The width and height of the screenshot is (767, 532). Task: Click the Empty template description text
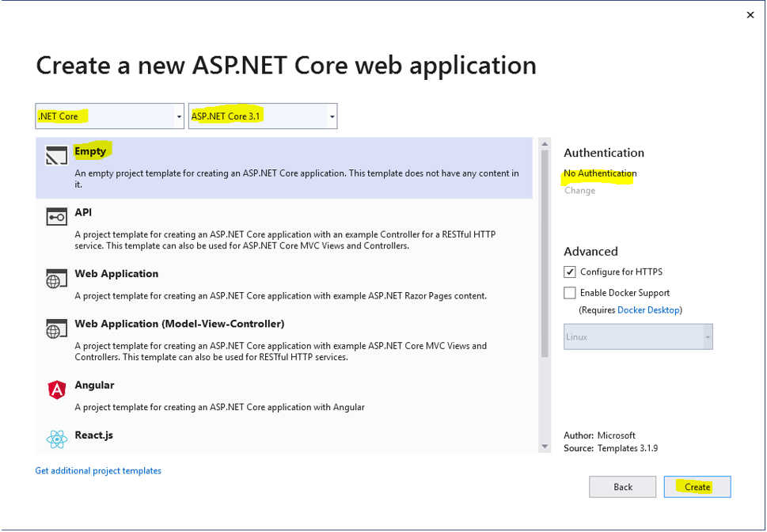tap(296, 179)
